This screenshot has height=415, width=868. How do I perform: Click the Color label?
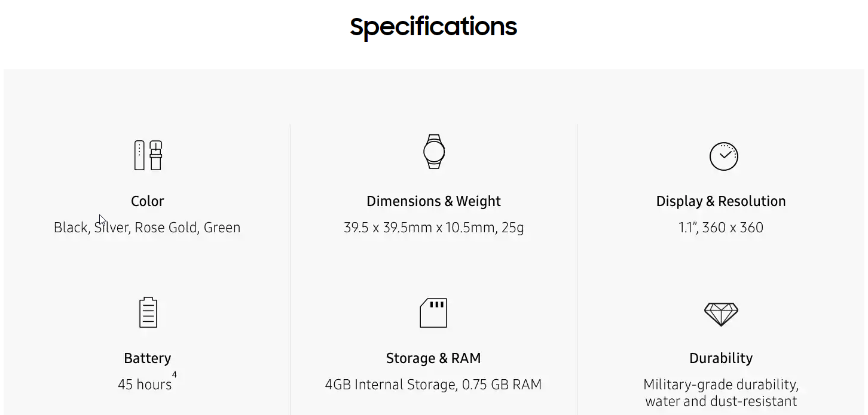148,201
